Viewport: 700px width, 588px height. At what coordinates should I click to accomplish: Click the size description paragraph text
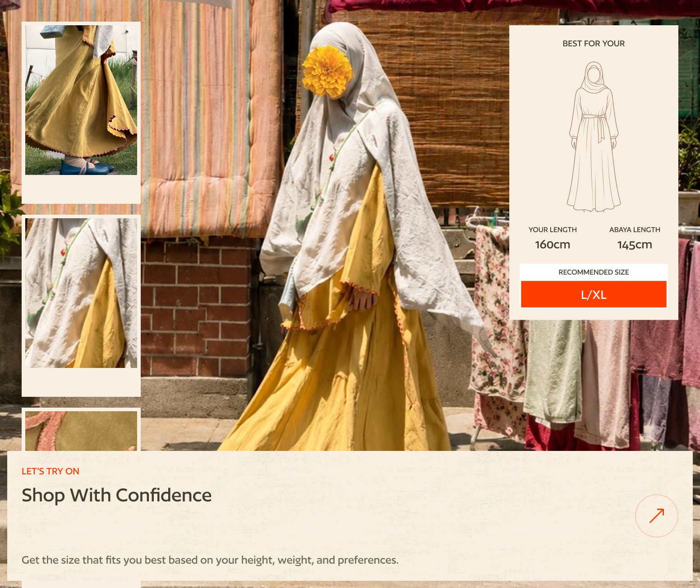click(x=210, y=560)
